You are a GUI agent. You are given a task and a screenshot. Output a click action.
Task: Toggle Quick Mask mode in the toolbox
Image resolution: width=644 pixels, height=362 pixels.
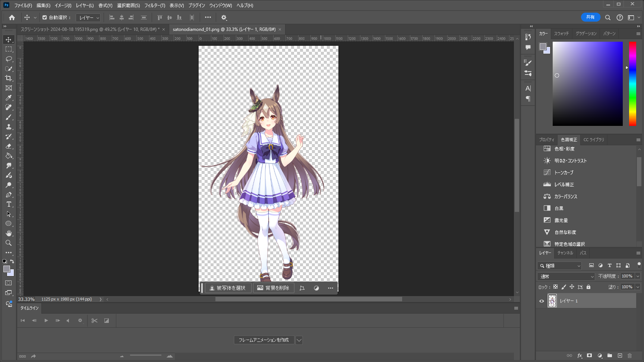click(9, 283)
